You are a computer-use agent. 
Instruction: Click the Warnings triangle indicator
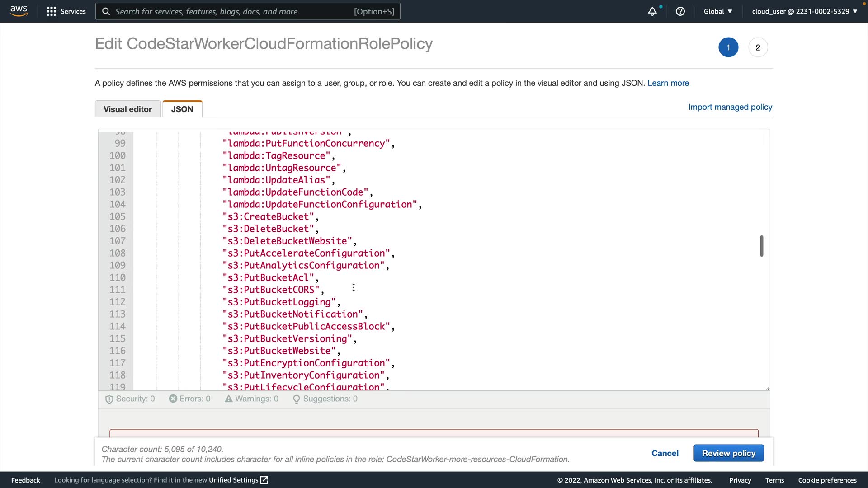pyautogui.click(x=251, y=399)
